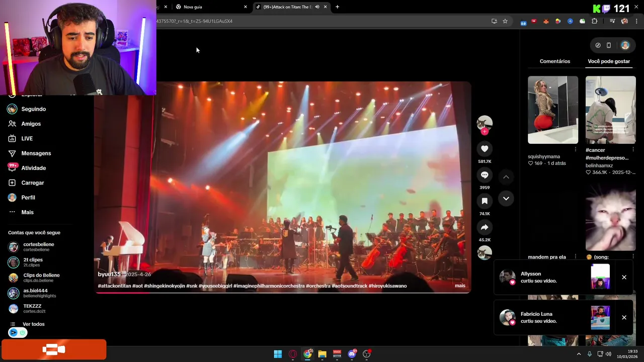Save video using bookmark icon

485,201
